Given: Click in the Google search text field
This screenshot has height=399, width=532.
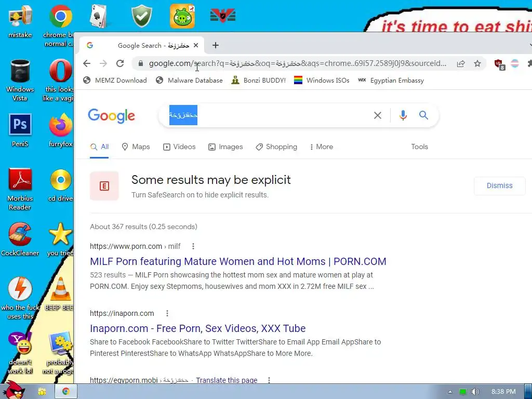Looking at the screenshot, I should click(x=268, y=115).
